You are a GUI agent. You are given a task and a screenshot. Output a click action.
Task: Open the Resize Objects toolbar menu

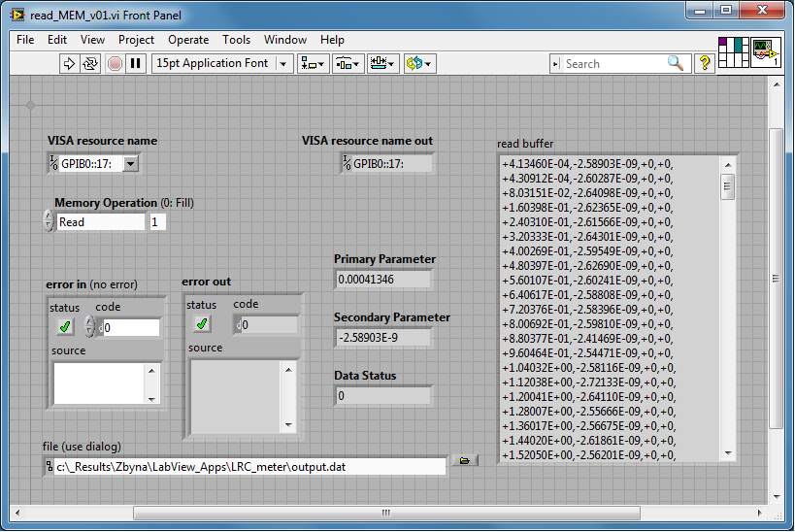tap(382, 64)
